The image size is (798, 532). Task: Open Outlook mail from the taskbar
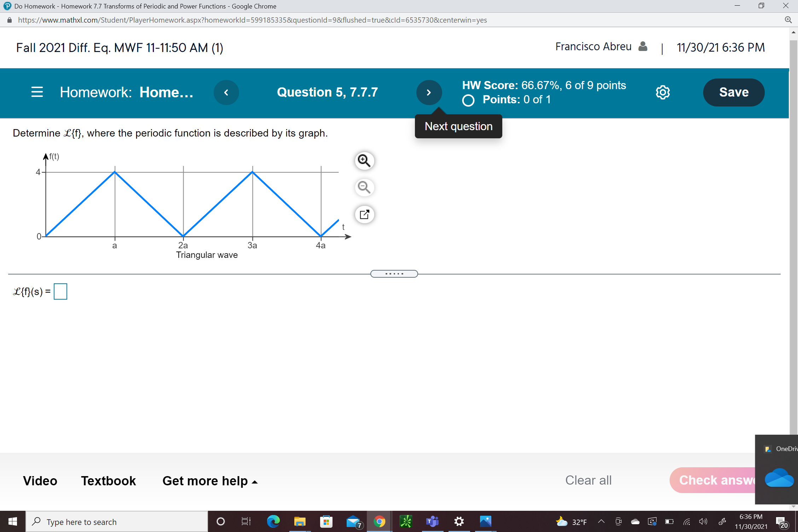click(x=353, y=521)
